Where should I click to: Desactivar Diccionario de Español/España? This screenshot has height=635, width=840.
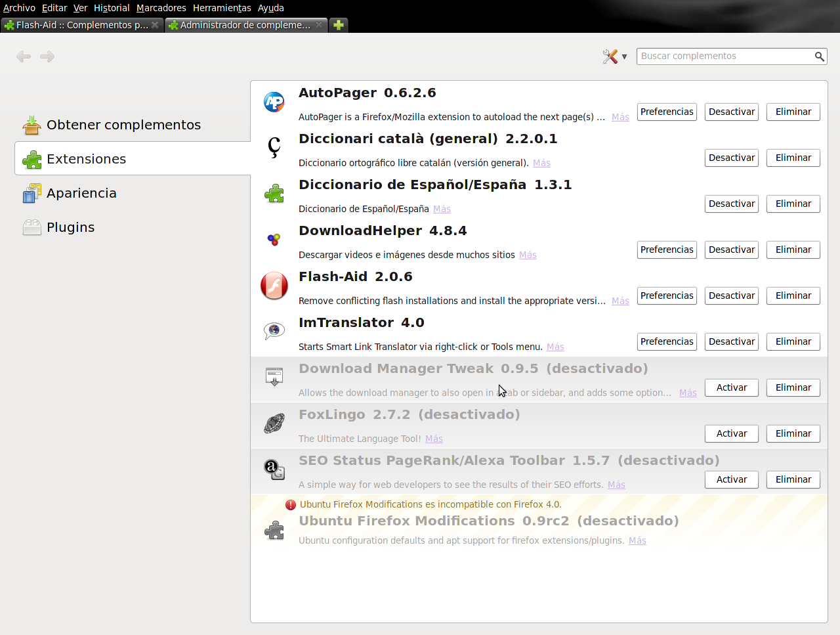pyautogui.click(x=732, y=204)
